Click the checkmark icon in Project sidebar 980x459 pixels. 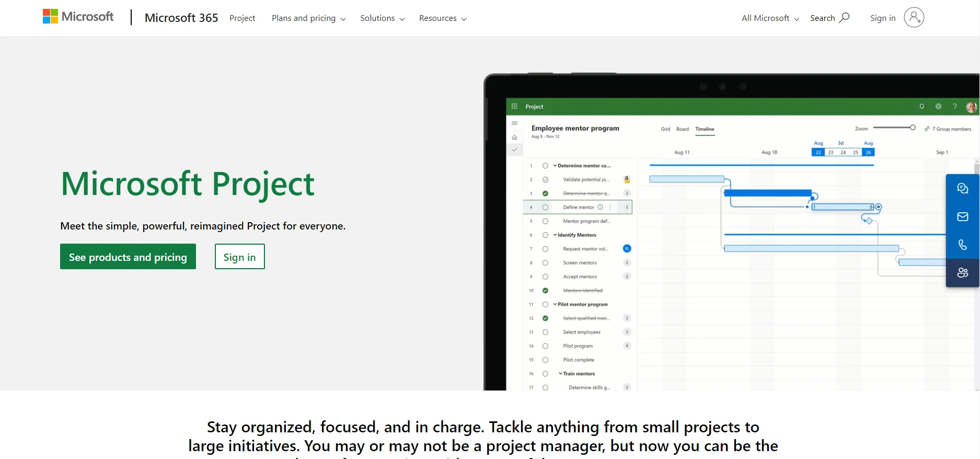(x=514, y=150)
